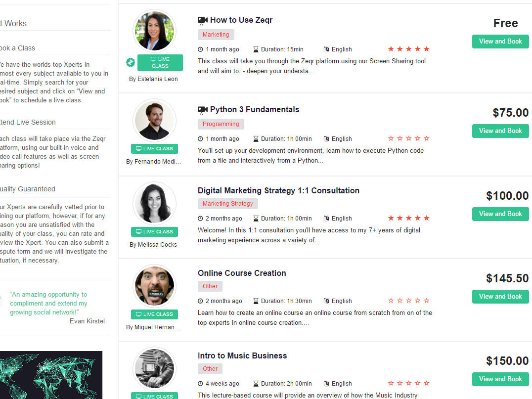Screen dimensions: 532x399
Task: Click the video camera icon beside Python 3 Fundamentals
Action: pos(203,110)
